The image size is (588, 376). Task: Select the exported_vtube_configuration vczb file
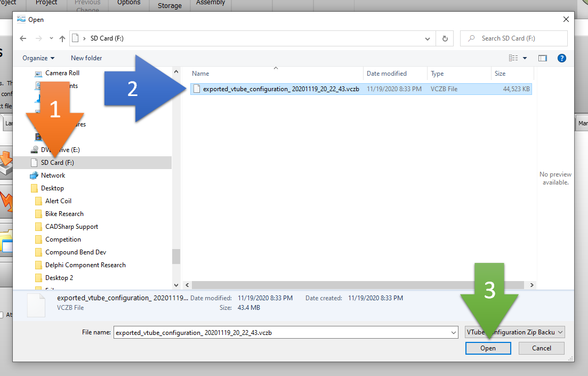273,89
